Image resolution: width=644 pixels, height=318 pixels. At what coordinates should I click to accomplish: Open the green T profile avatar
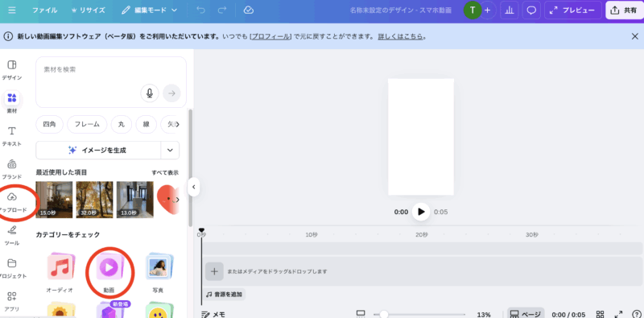[473, 10]
